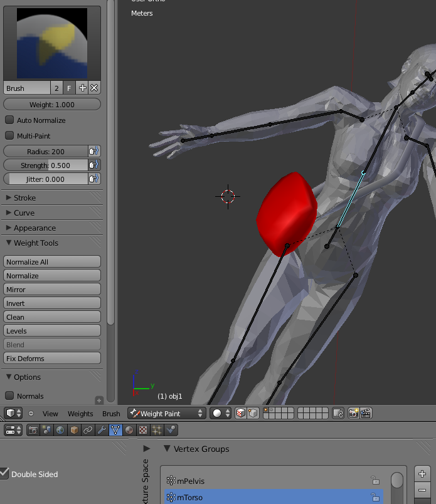
Task: Open the Object Constraints chain tab
Action: coord(88,430)
